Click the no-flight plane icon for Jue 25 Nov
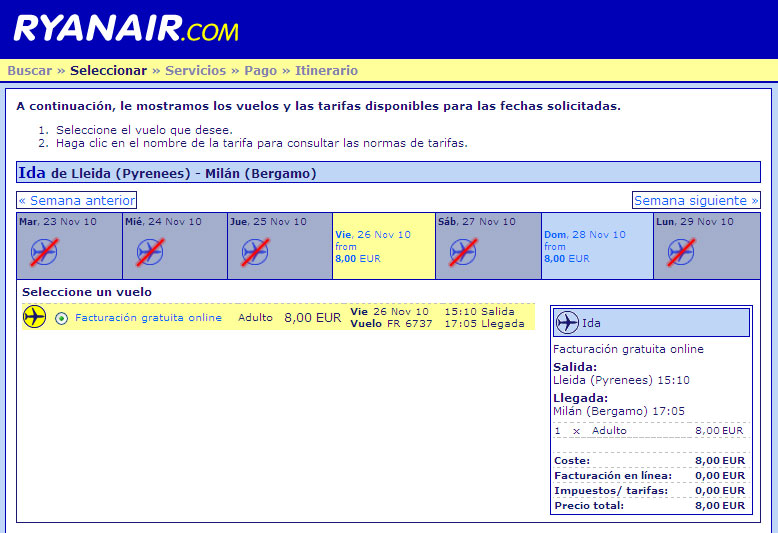This screenshot has height=533, width=778. pyautogui.click(x=255, y=252)
